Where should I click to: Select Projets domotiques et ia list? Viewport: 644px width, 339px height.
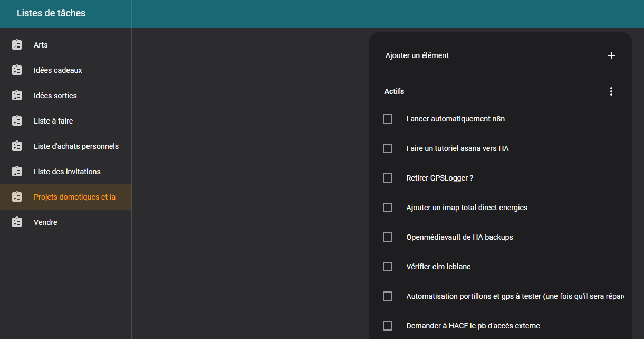[x=74, y=197]
